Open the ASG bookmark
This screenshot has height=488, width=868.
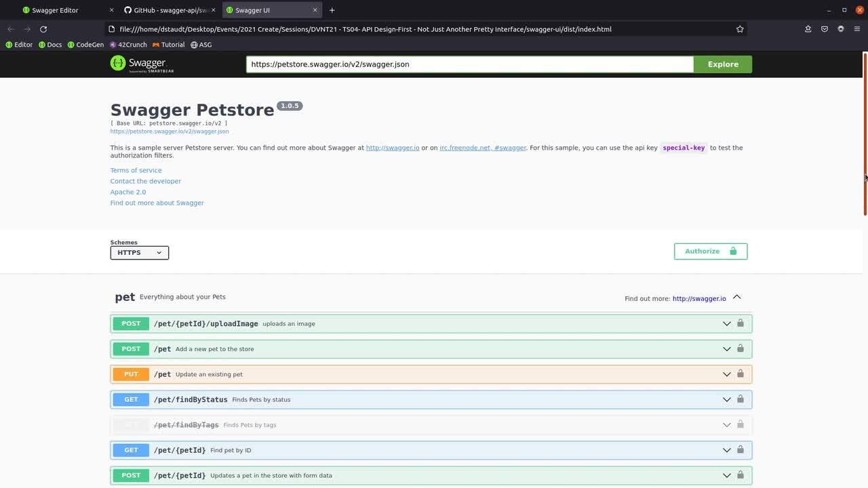click(201, 45)
